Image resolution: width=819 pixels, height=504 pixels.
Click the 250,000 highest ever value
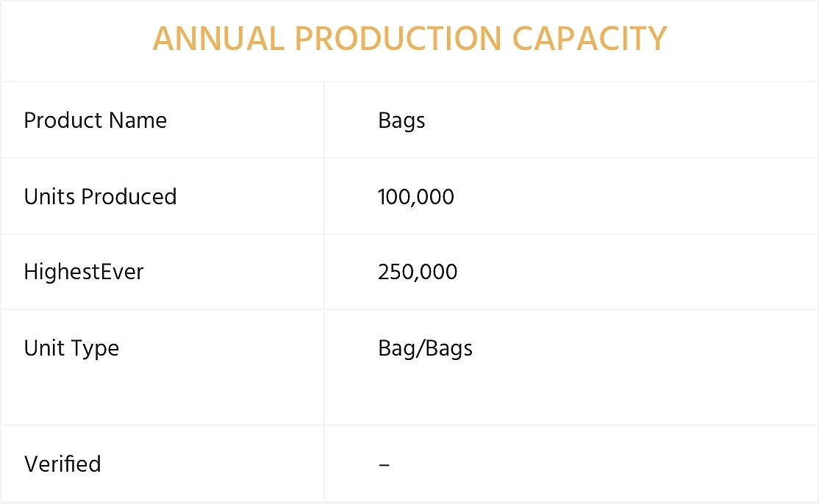click(x=418, y=273)
